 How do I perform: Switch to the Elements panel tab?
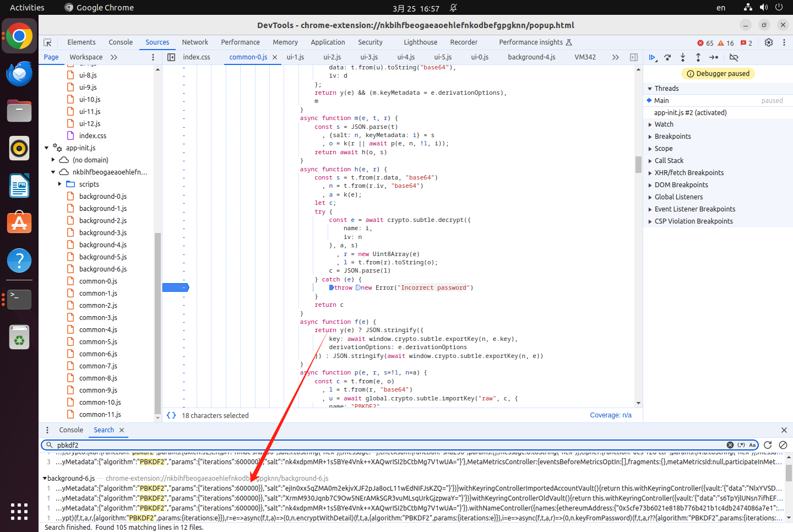pyautogui.click(x=82, y=42)
